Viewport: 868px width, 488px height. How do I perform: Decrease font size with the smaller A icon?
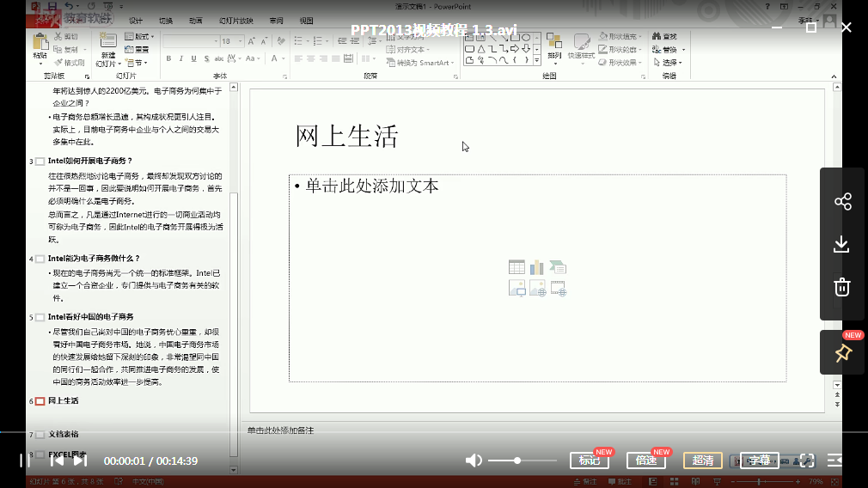tap(264, 41)
